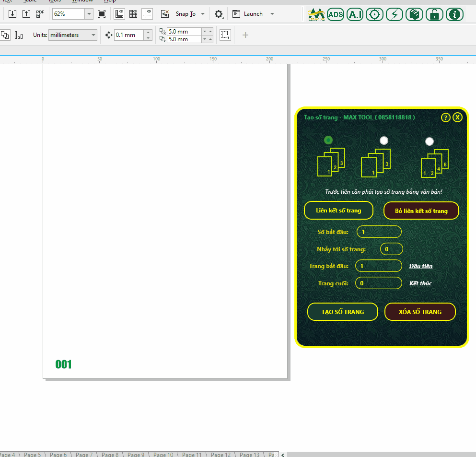Click the green ADS plugin icon
The image size is (476, 457).
click(336, 14)
